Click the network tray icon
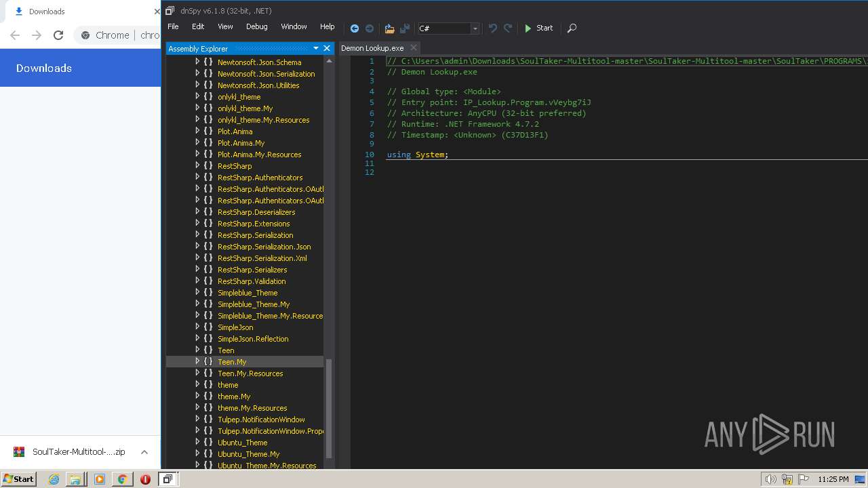 click(x=787, y=479)
